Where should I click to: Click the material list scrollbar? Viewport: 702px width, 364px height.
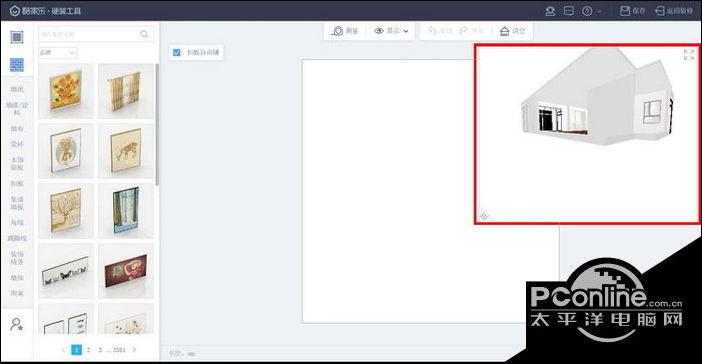(157, 124)
